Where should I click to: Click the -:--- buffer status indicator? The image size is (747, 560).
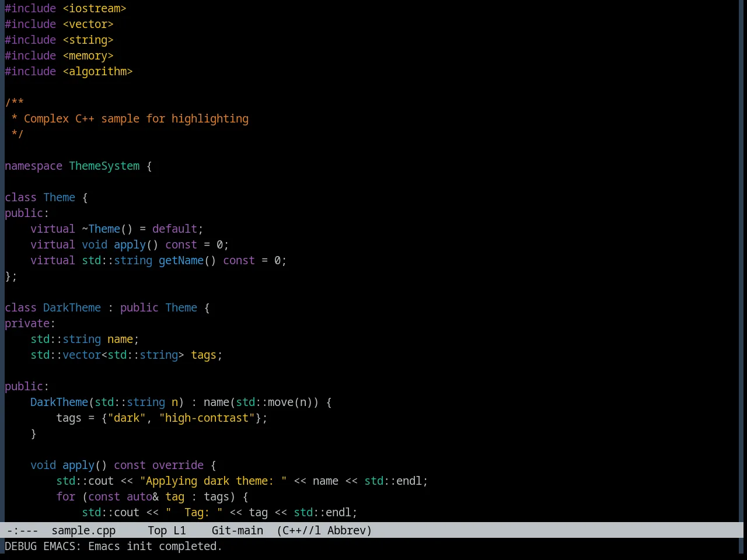click(22, 530)
